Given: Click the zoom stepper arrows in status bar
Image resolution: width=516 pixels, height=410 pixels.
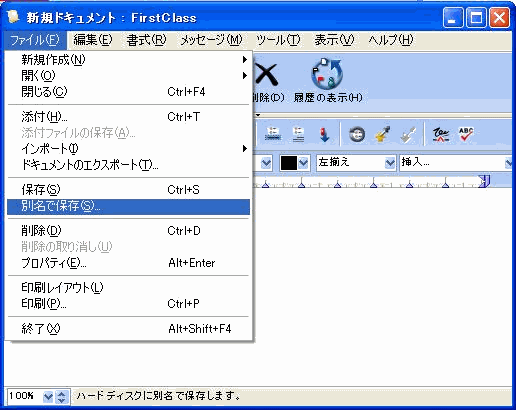Looking at the screenshot, I should coord(62,396).
